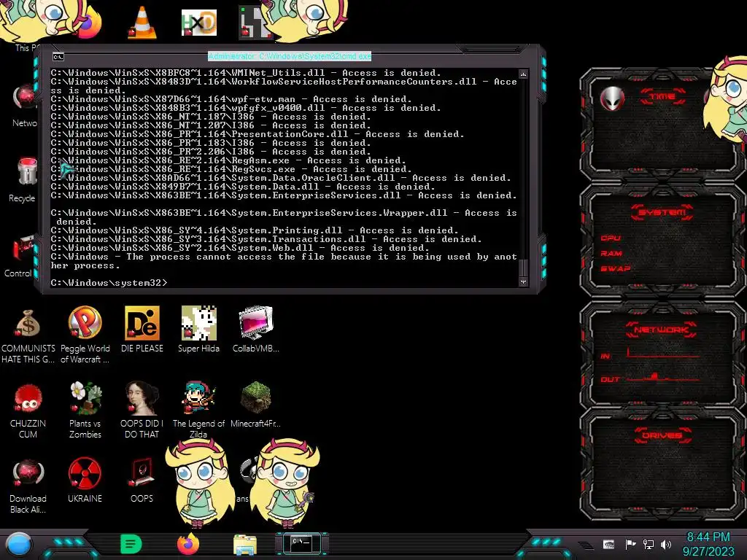Click the cmd window title bar text
Image resolution: width=747 pixels, height=560 pixels.
click(290, 56)
